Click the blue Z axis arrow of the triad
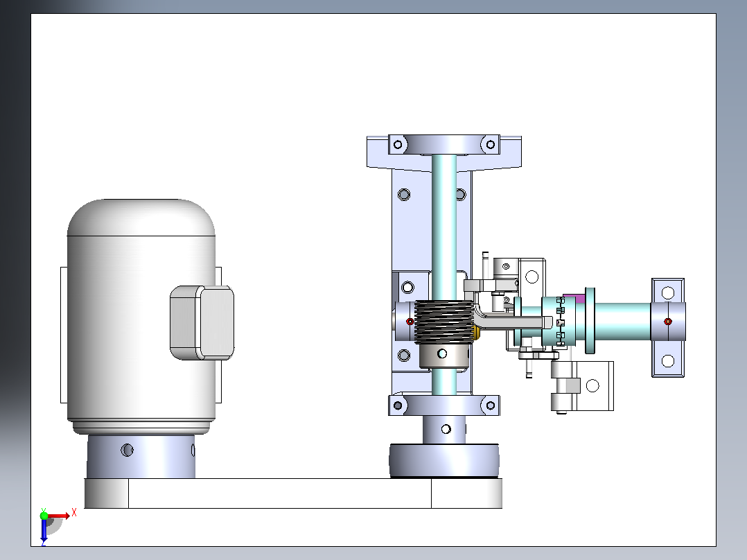The height and width of the screenshot is (560, 747). point(44,530)
